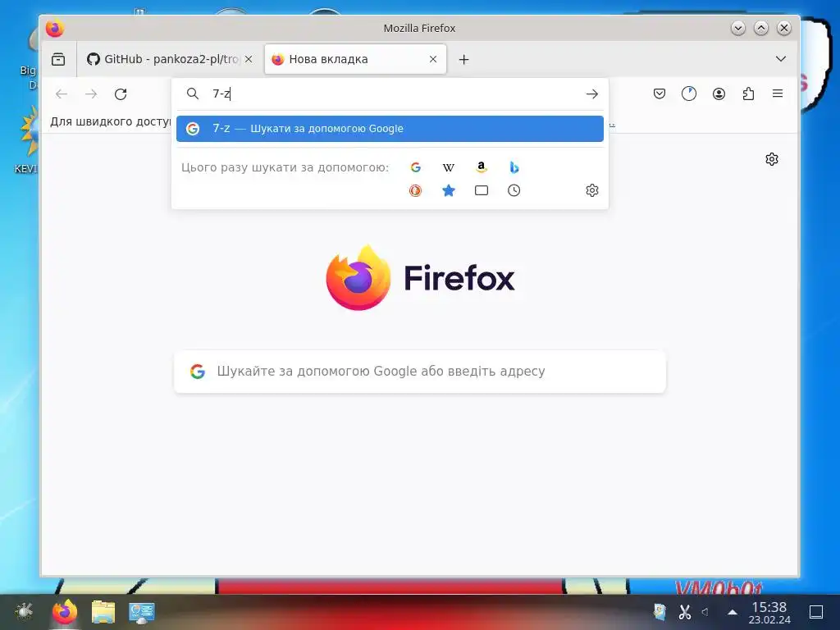The image size is (840, 630).
Task: Maximize the Firefox window
Action: (761, 28)
